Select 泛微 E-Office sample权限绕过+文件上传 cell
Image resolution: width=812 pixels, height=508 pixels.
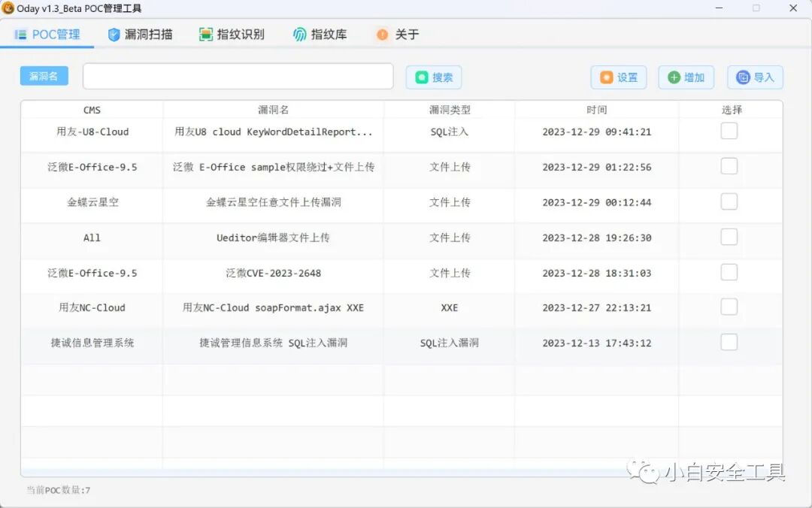click(274, 167)
